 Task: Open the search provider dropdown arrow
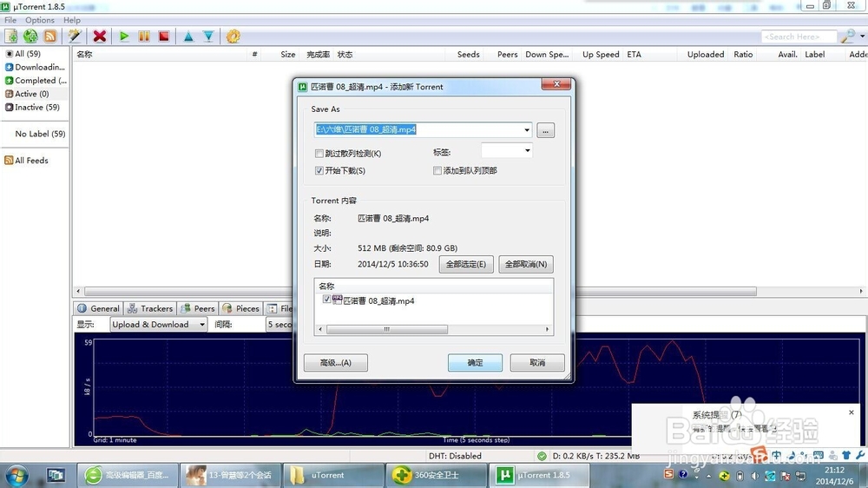click(862, 36)
